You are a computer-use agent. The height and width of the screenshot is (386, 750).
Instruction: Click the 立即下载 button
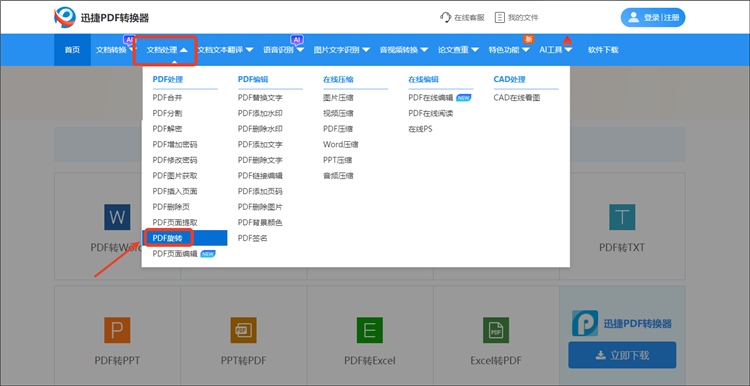click(x=622, y=355)
